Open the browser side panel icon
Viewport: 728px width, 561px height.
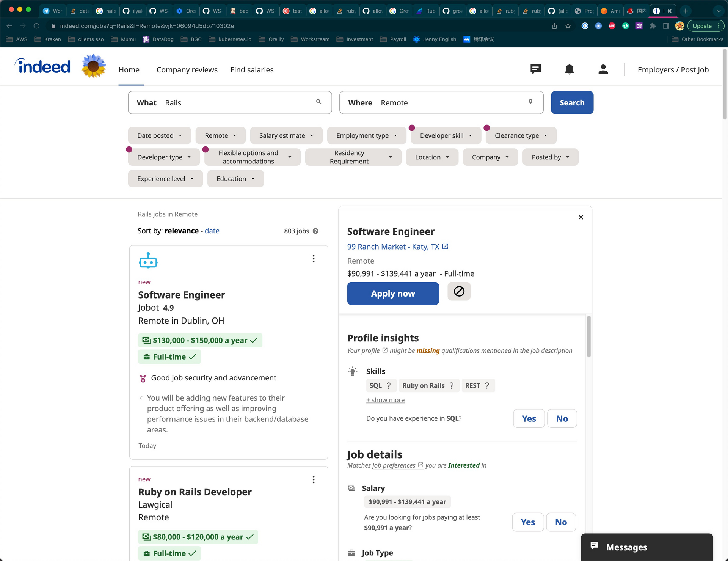666,26
